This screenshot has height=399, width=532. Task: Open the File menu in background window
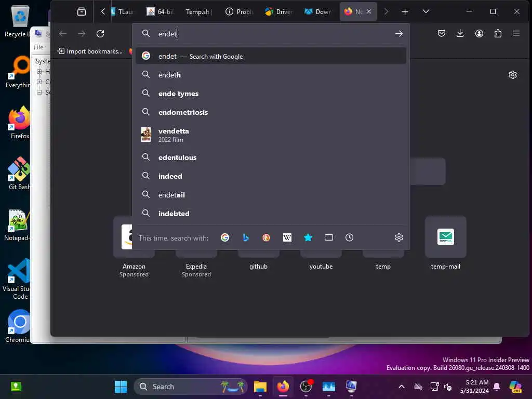[x=38, y=47]
